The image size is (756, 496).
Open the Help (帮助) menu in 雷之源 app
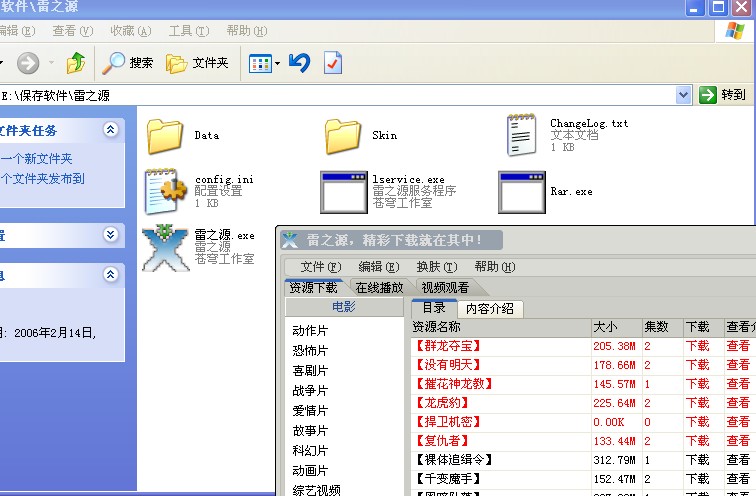point(495,267)
